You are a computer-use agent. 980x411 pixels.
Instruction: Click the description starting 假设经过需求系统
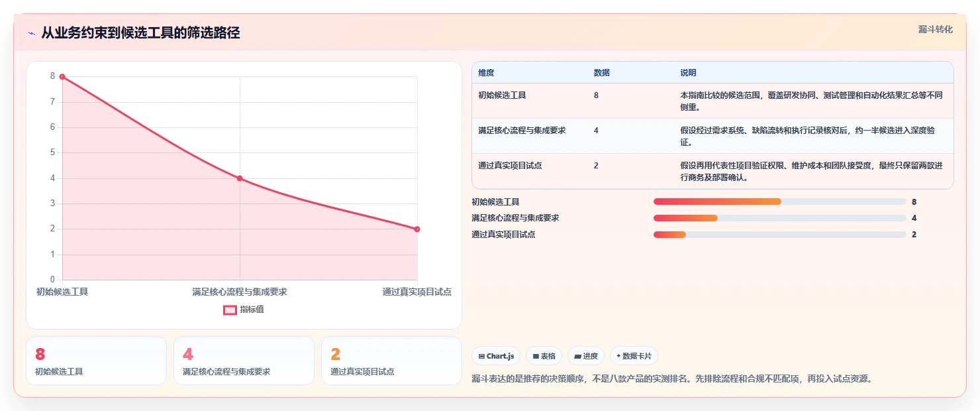808,136
